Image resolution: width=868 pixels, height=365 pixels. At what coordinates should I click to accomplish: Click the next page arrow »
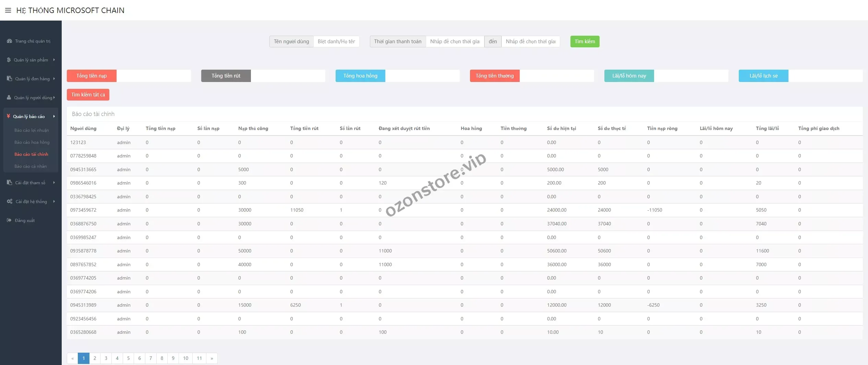pyautogui.click(x=212, y=358)
